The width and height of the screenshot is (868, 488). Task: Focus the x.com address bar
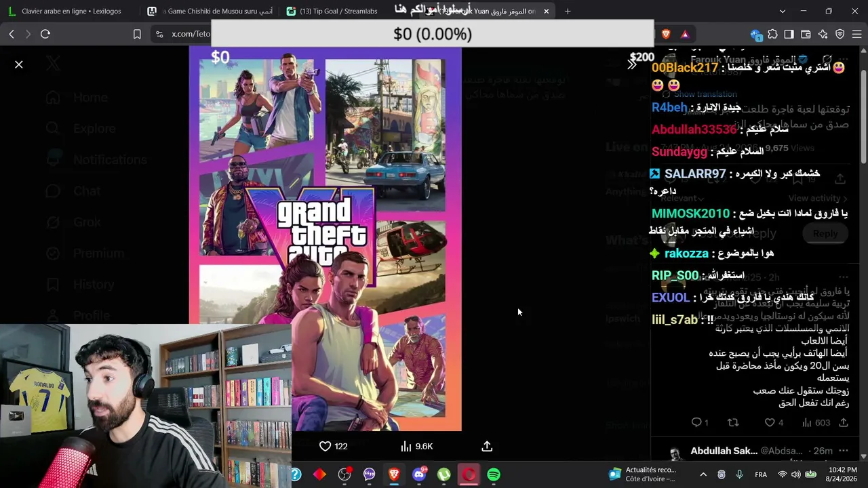191,34
